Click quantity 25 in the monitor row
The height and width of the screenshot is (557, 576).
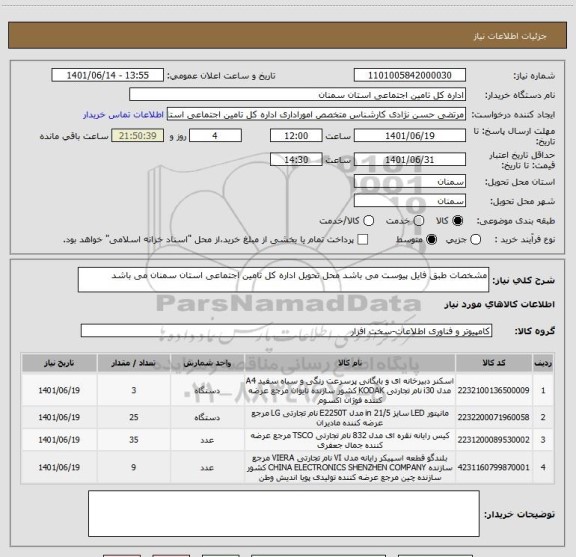134,417
